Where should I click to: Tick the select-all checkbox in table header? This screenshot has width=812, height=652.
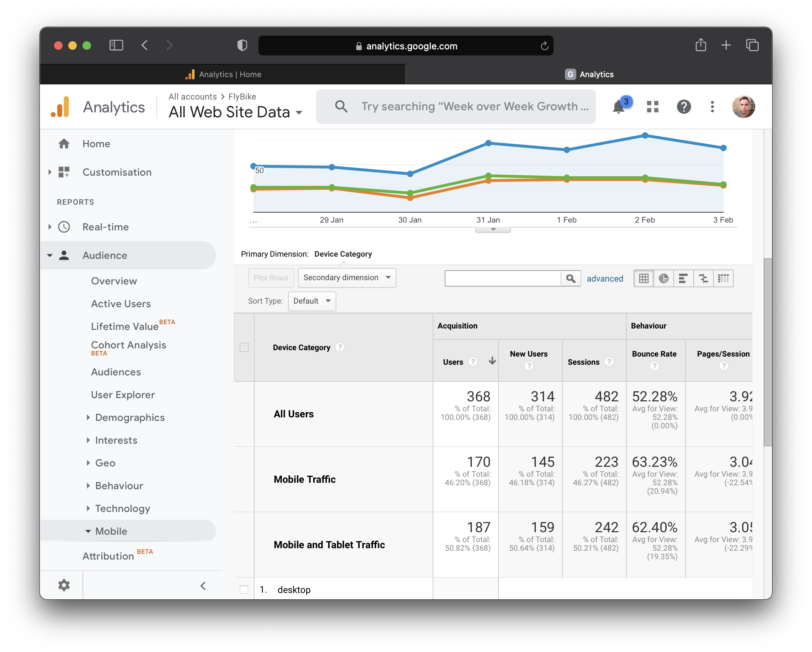click(x=244, y=347)
